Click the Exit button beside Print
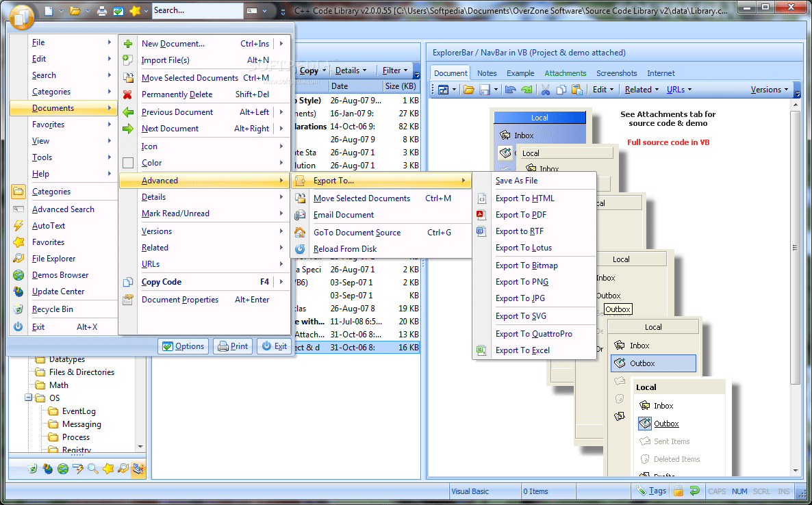The image size is (812, 505). [x=273, y=346]
